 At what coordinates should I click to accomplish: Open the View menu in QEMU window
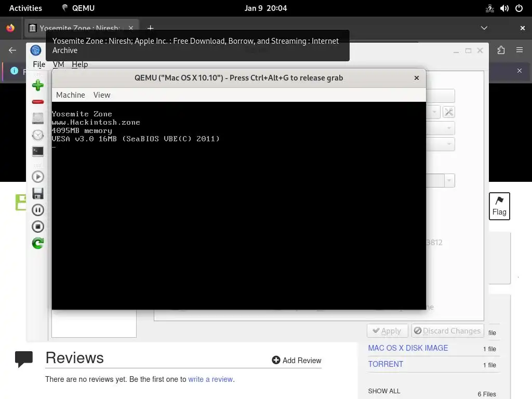pyautogui.click(x=102, y=95)
